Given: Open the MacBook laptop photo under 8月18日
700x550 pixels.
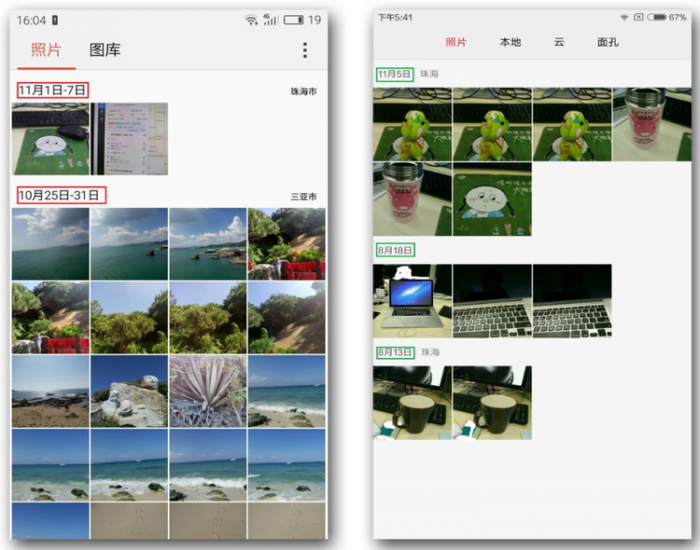Looking at the screenshot, I should [x=412, y=301].
